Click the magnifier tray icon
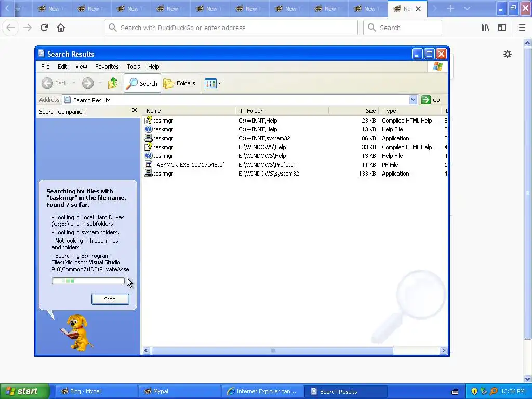Screen dimensions: 532x399 click(494, 391)
